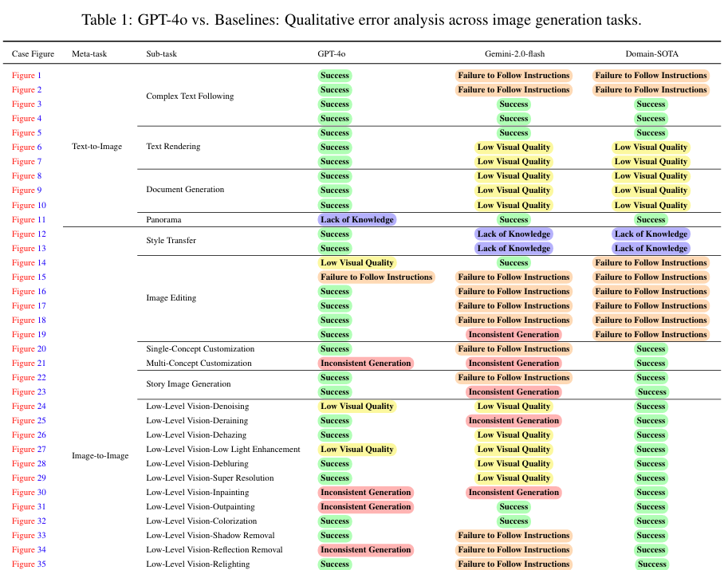Click the Sub-task column header

click(162, 54)
